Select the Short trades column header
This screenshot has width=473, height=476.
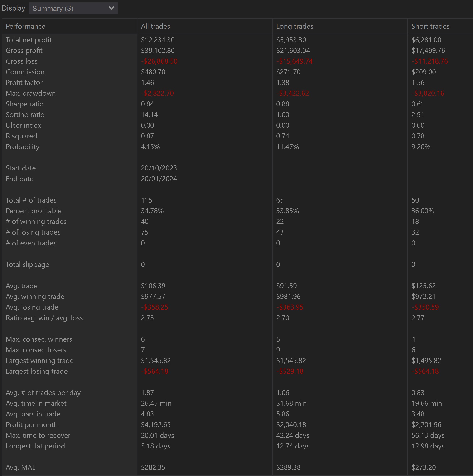tap(430, 26)
